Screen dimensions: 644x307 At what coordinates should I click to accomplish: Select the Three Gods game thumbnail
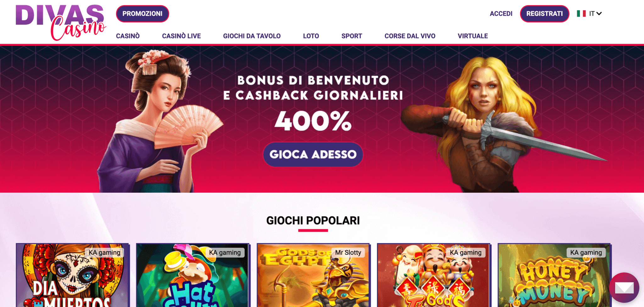434,275
